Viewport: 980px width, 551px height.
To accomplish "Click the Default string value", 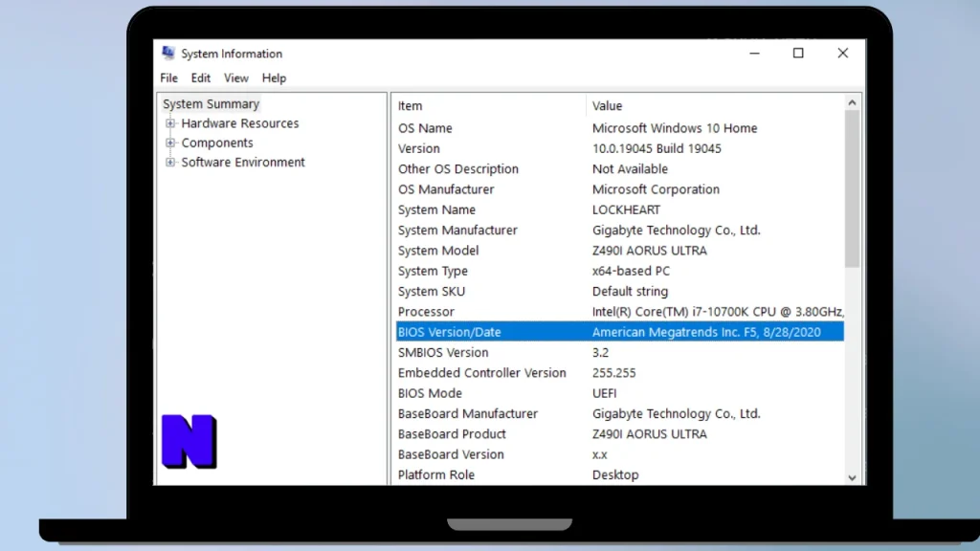I will point(630,291).
